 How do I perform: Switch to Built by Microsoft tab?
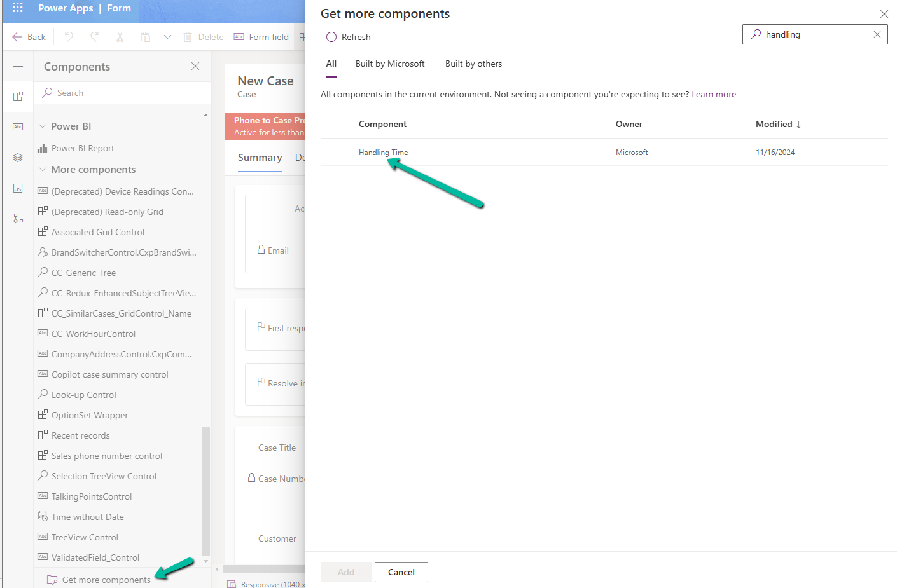(389, 64)
